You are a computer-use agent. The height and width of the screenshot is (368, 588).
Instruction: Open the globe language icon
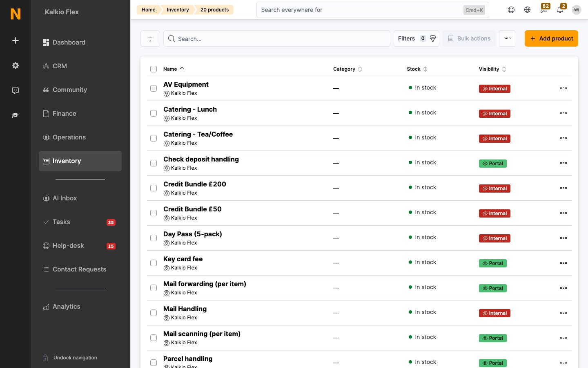coord(528,10)
